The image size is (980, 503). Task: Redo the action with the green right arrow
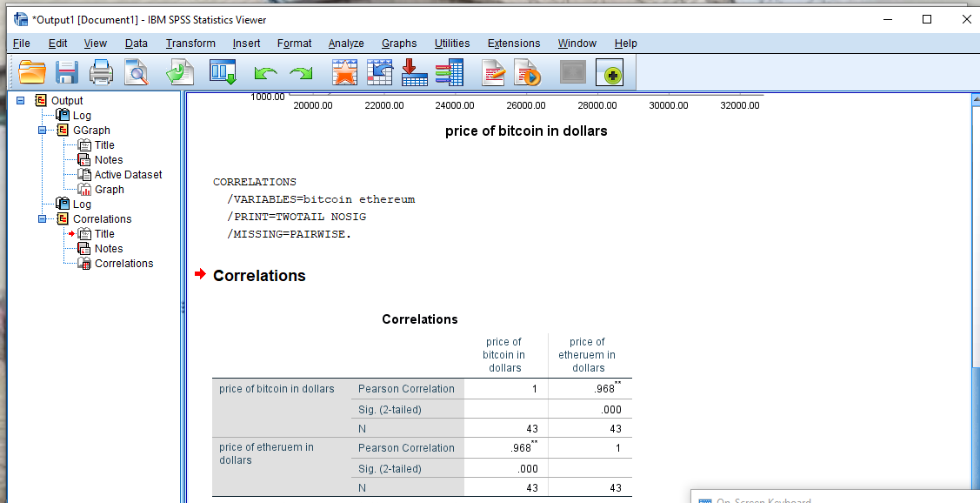(301, 73)
